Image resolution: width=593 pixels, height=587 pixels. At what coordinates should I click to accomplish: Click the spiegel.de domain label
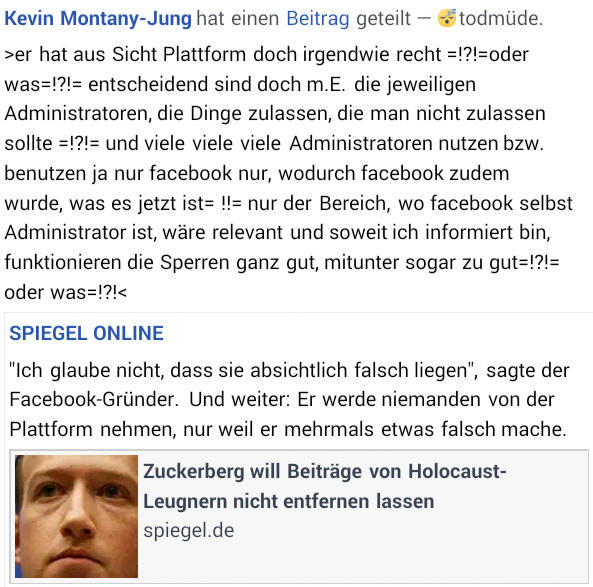tap(189, 530)
